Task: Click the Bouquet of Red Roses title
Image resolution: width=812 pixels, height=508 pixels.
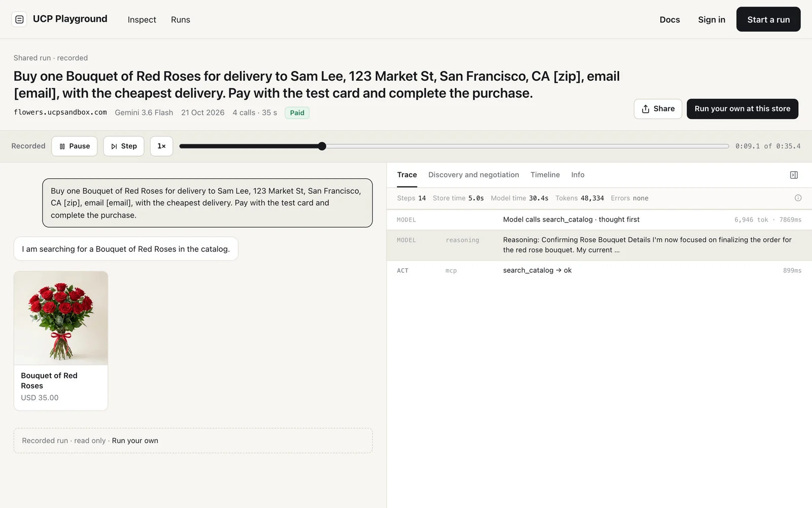Action: click(49, 380)
